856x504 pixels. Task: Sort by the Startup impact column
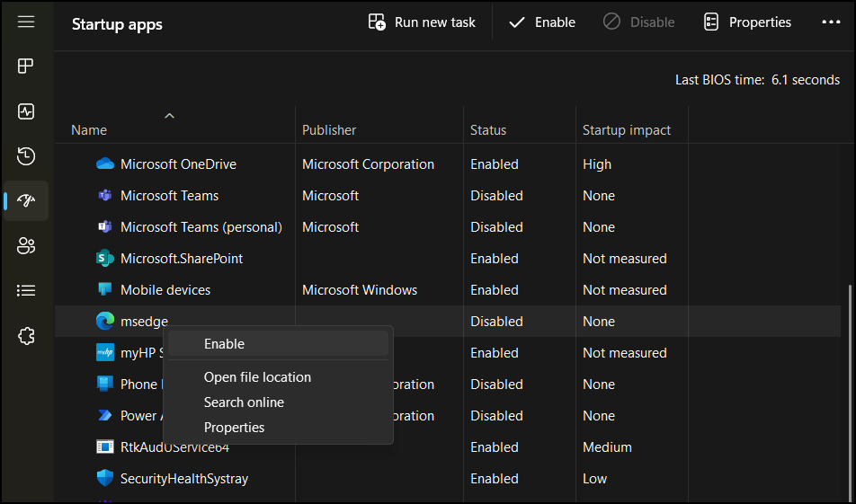click(627, 130)
